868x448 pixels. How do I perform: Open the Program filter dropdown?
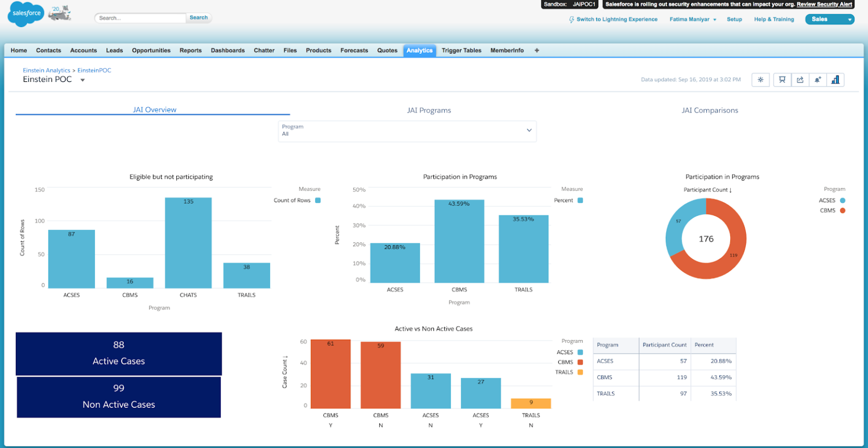(407, 131)
